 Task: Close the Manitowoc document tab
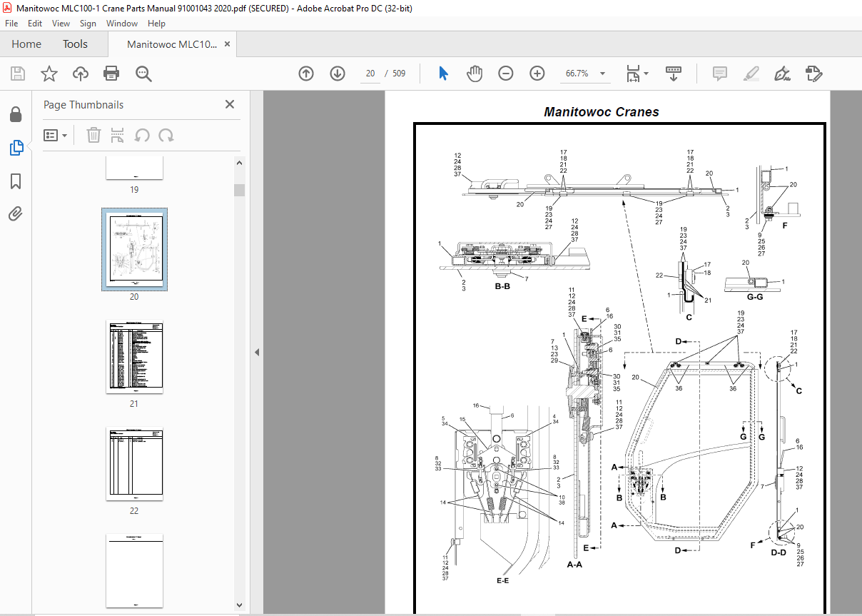coord(227,44)
